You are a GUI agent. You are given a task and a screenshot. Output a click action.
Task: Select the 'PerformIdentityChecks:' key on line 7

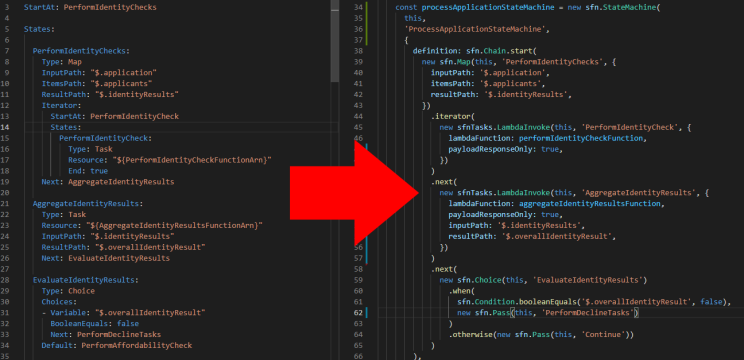[x=81, y=51]
